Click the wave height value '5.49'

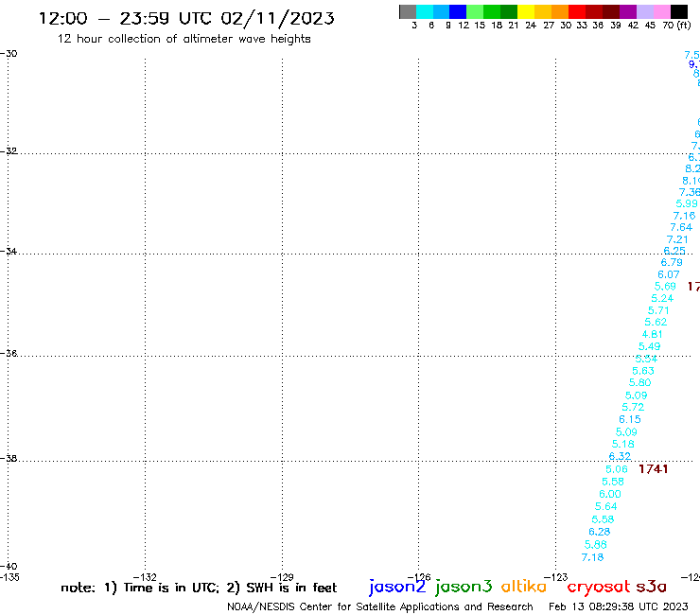[x=649, y=346]
